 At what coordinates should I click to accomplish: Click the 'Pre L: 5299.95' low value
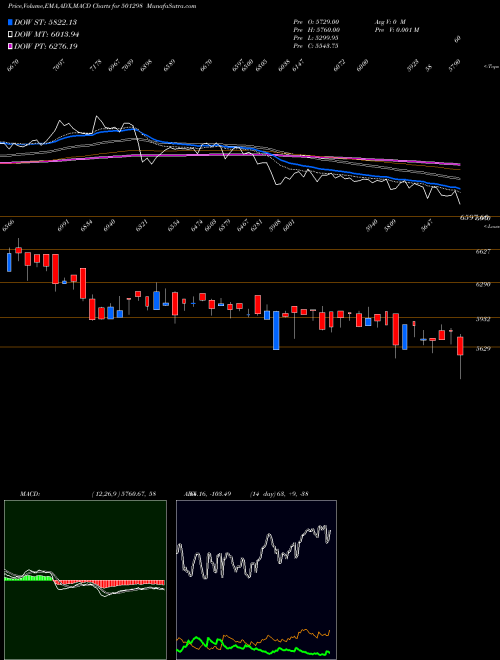click(x=316, y=37)
